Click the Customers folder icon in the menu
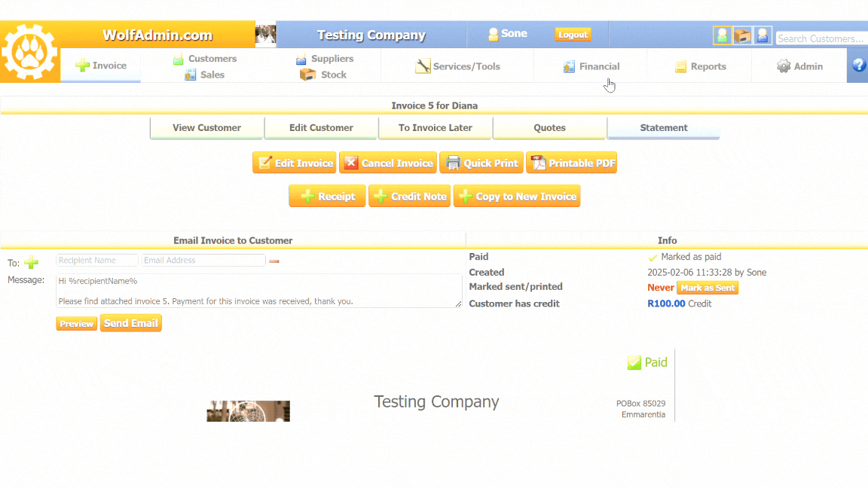The height and width of the screenshot is (488, 868). point(179,59)
